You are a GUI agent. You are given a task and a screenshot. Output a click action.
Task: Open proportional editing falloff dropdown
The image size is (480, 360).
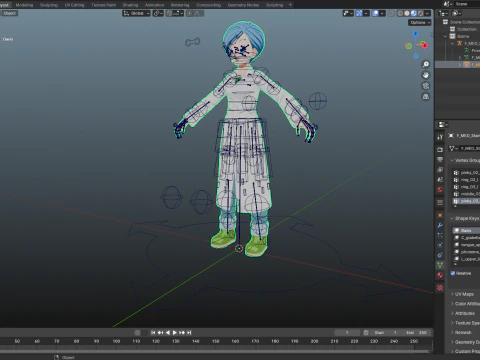pyautogui.click(x=198, y=13)
